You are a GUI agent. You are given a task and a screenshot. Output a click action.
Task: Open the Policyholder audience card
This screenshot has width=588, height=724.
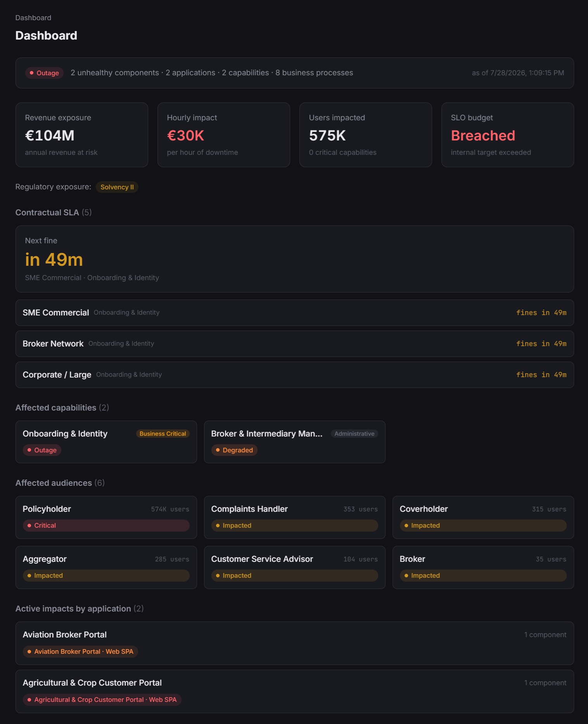[106, 517]
